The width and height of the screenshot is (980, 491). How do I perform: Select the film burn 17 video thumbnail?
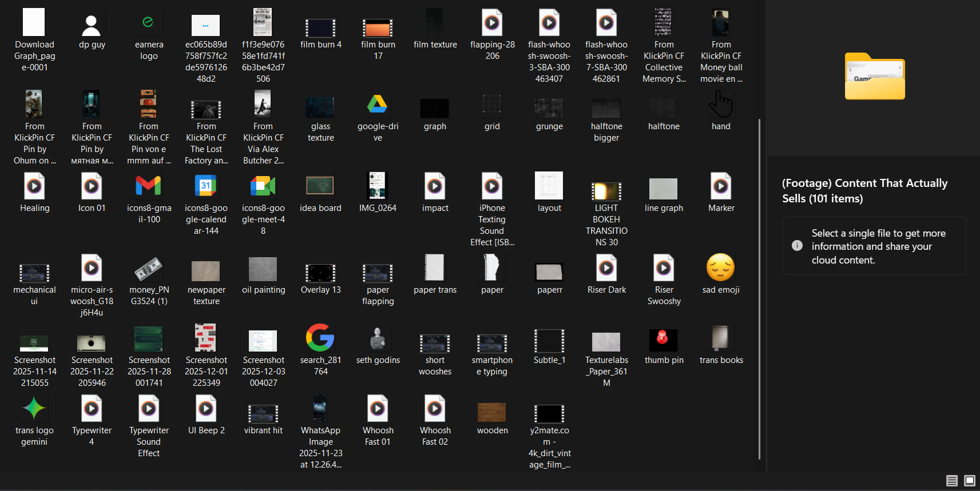[378, 27]
